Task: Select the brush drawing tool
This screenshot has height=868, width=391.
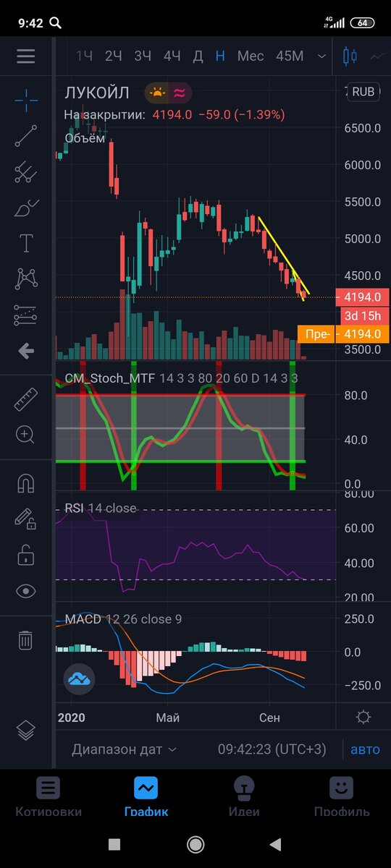Action: (x=26, y=208)
